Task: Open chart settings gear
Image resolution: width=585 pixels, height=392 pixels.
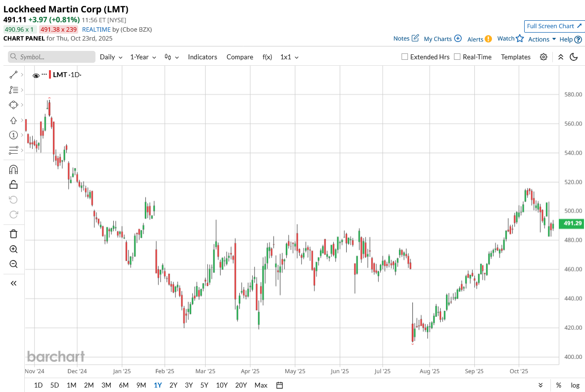Action: point(543,57)
